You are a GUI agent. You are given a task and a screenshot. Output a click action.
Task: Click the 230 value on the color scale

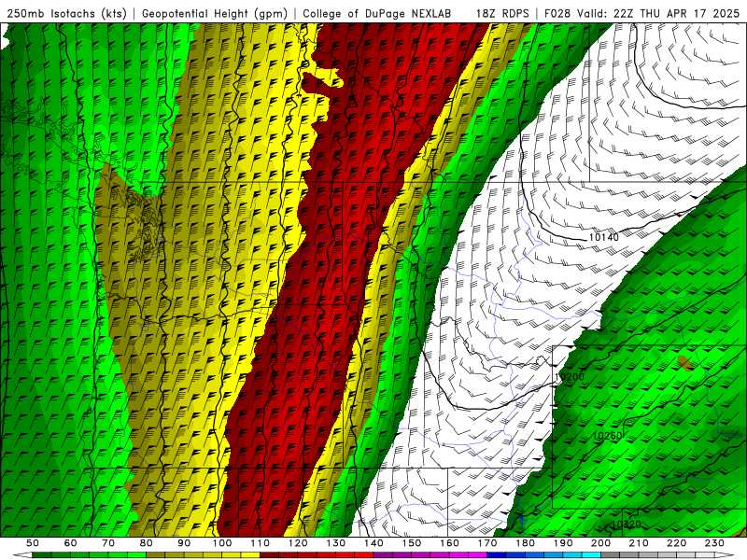(x=714, y=543)
